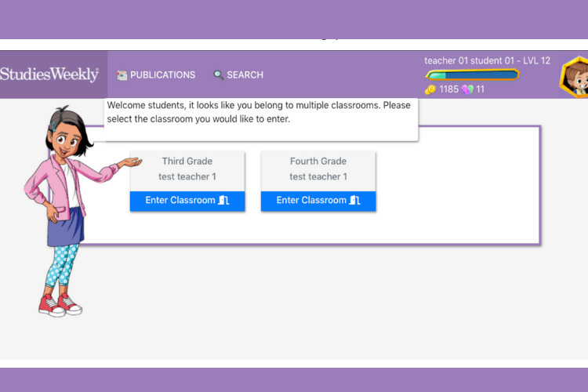Open the PUBLICATIONS menu item
Screen dimensions: 588x392
click(162, 75)
